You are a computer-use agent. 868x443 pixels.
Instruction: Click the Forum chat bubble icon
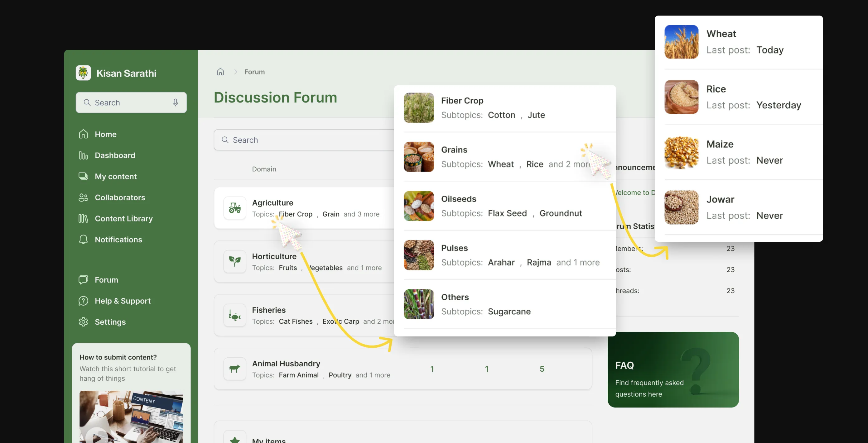tap(83, 280)
